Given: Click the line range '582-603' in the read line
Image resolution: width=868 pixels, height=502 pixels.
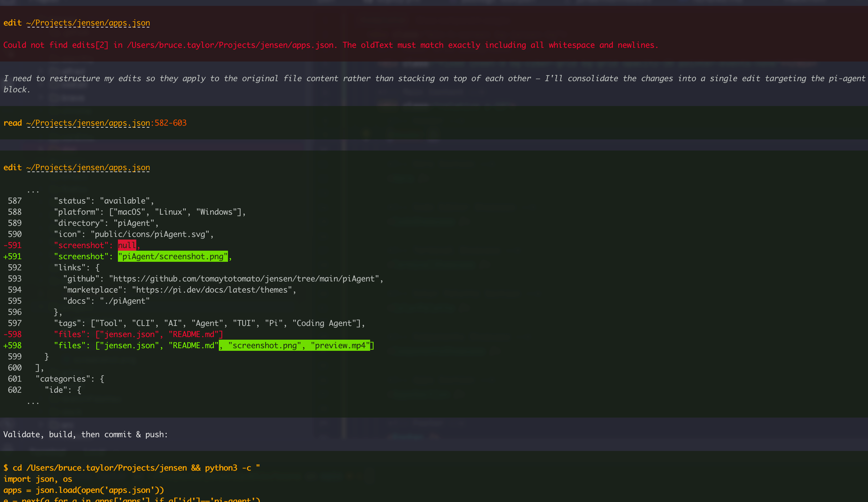Looking at the screenshot, I should pos(171,123).
